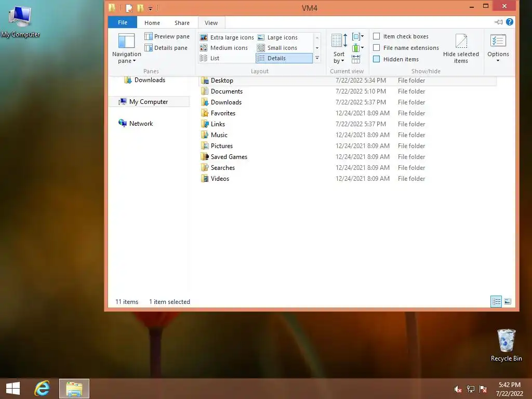Select the Downloads folder in file list
The image size is (532, 399).
click(x=226, y=102)
